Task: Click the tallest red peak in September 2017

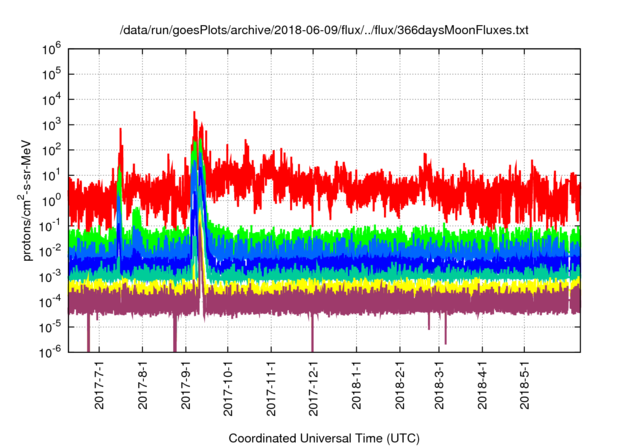Action: [194, 114]
